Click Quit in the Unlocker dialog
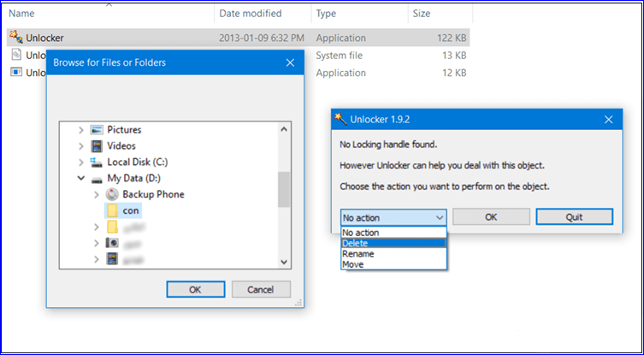This screenshot has width=644, height=355. (574, 217)
